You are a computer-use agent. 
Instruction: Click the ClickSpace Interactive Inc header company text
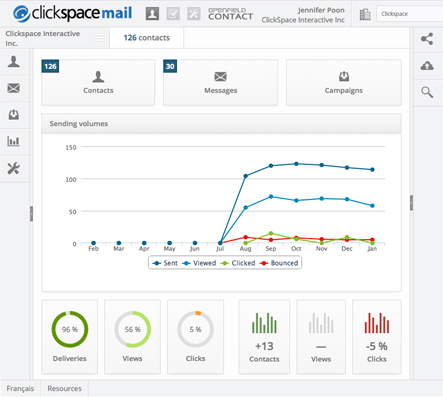tap(303, 20)
